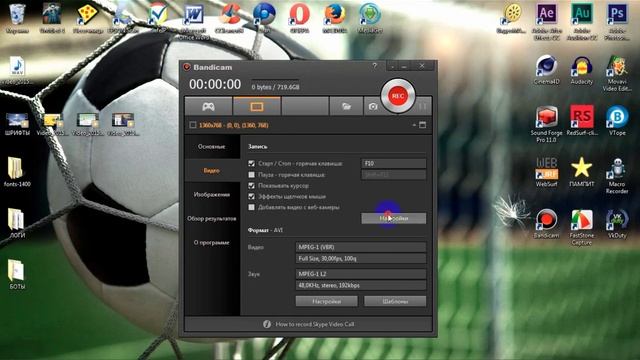The image size is (640, 360).
Task: Expand the recording area size dropdown
Action: click(x=414, y=125)
